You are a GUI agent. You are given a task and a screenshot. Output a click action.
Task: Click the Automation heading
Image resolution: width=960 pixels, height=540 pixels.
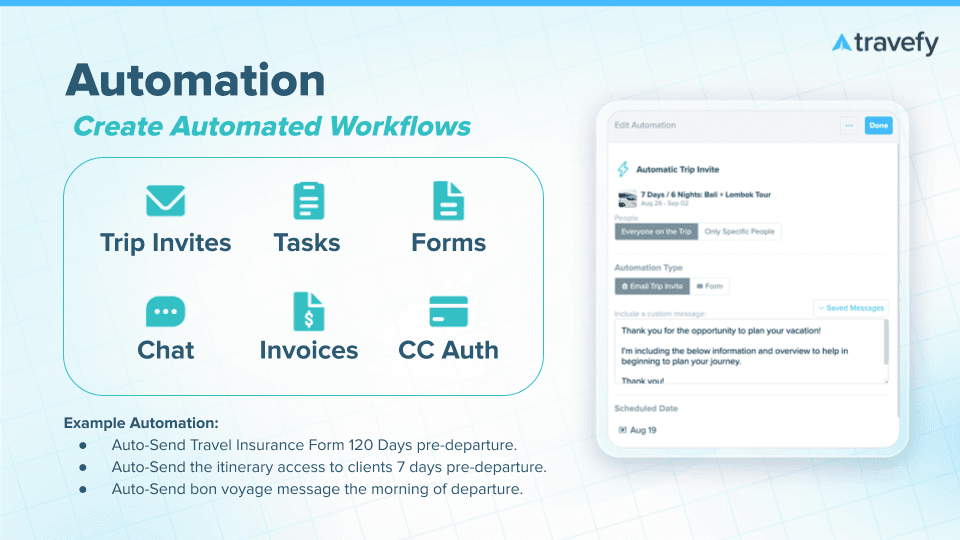coord(195,80)
